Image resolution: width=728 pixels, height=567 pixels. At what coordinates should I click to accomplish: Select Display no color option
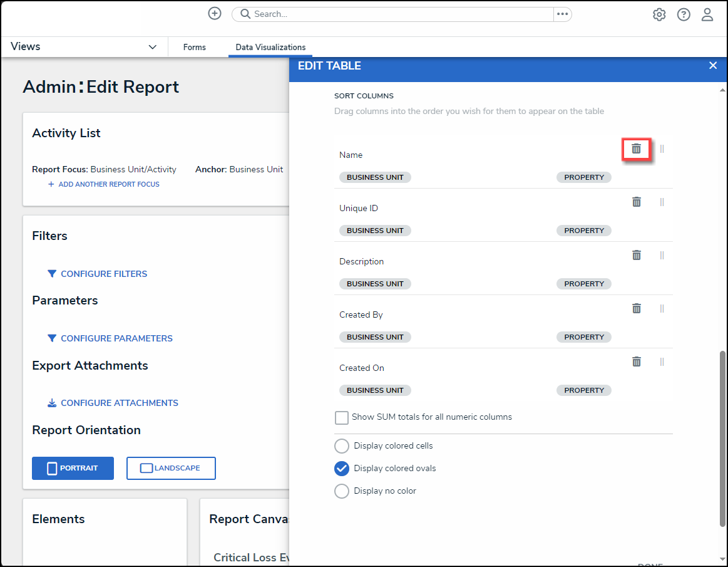[x=342, y=491]
